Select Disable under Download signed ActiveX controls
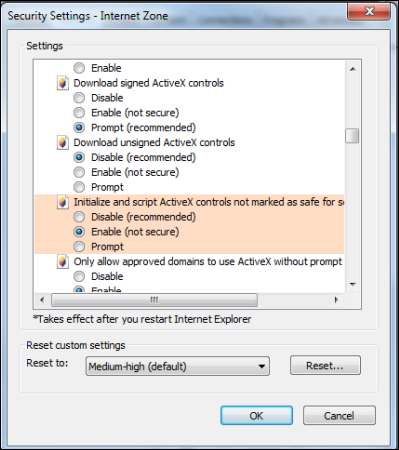Viewport: 399px width, 450px height. 79,98
